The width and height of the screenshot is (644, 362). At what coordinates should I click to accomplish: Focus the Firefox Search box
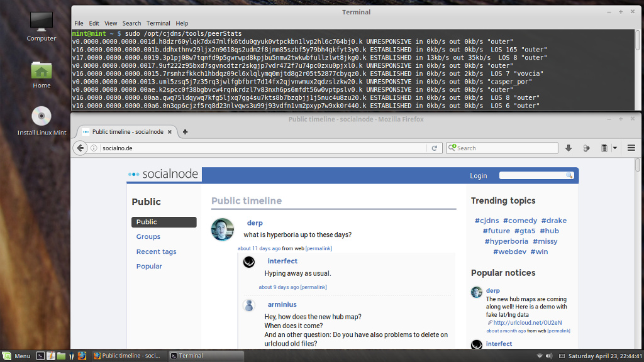point(506,148)
